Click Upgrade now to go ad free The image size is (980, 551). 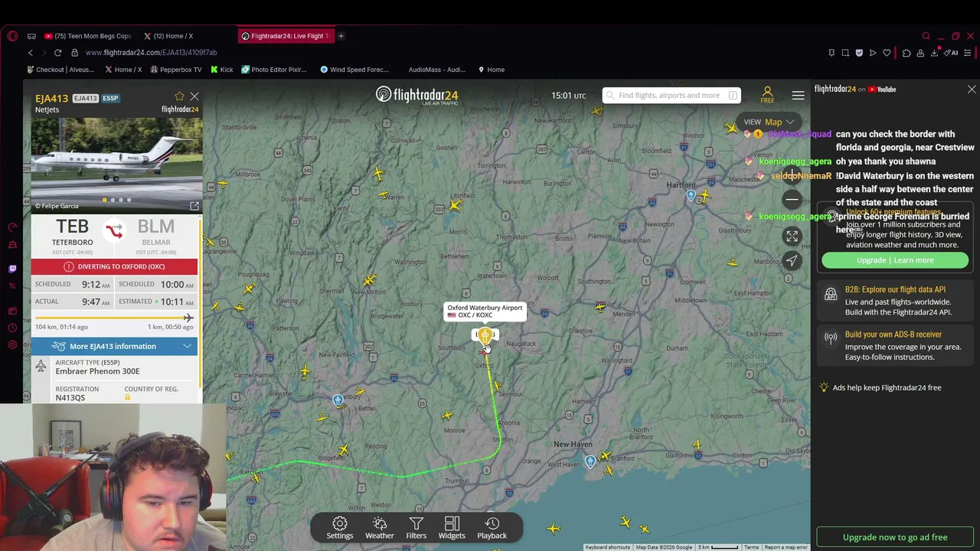coord(895,537)
